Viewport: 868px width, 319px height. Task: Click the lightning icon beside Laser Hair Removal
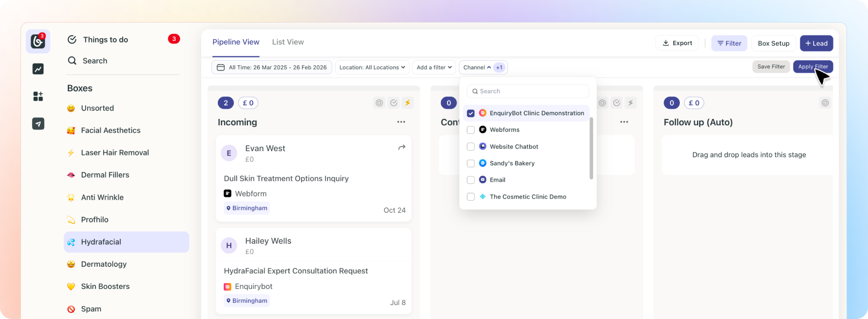71,153
